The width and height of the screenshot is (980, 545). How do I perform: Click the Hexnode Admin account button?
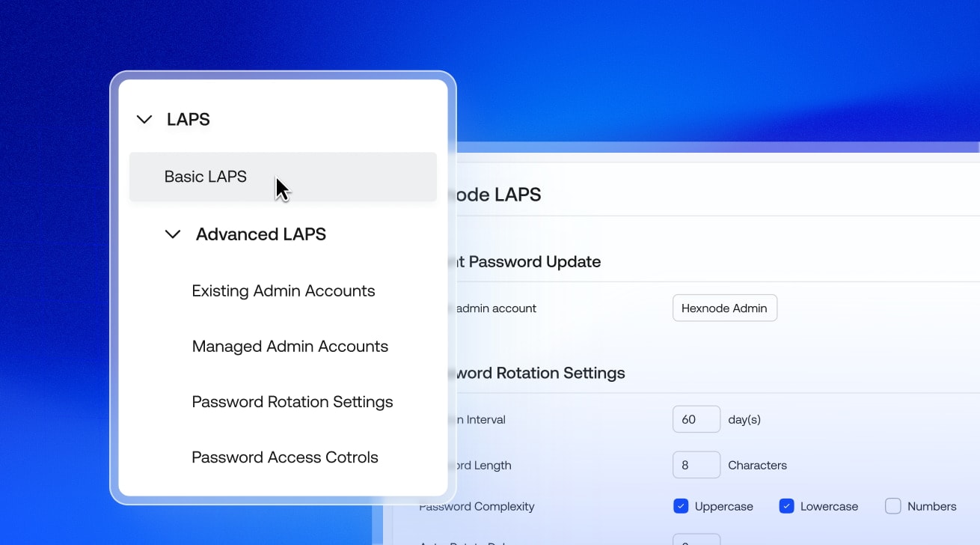pos(724,308)
